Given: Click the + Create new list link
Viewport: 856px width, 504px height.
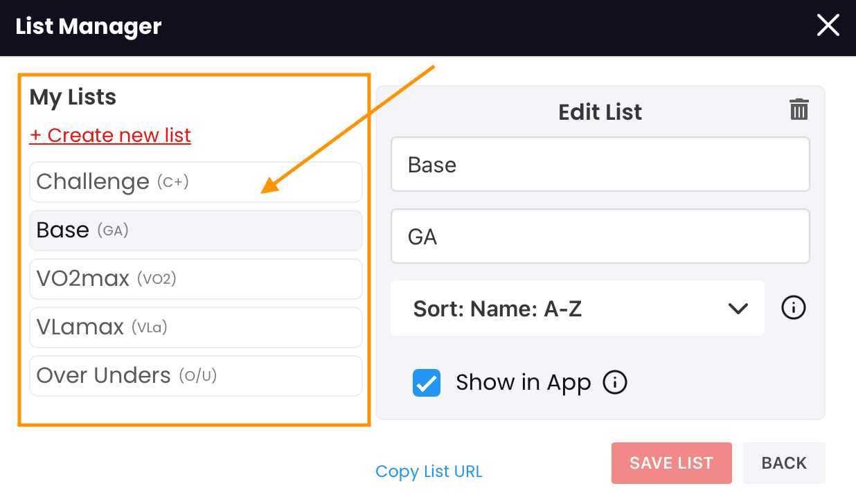Looking at the screenshot, I should pyautogui.click(x=110, y=135).
